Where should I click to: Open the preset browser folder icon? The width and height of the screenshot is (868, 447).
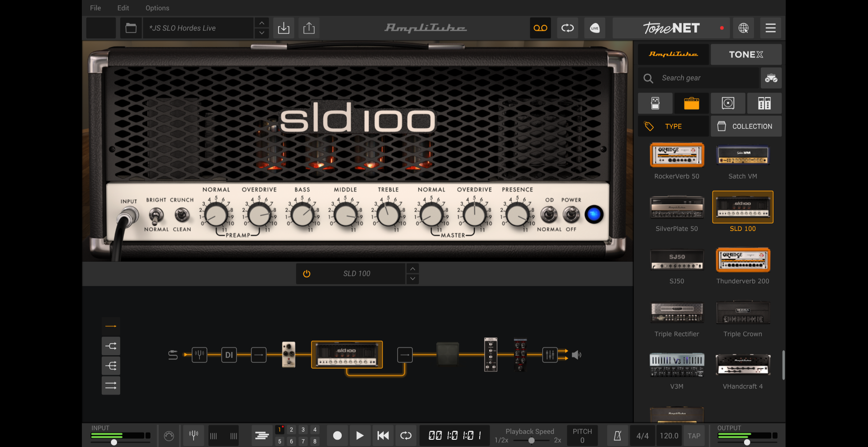pos(131,28)
